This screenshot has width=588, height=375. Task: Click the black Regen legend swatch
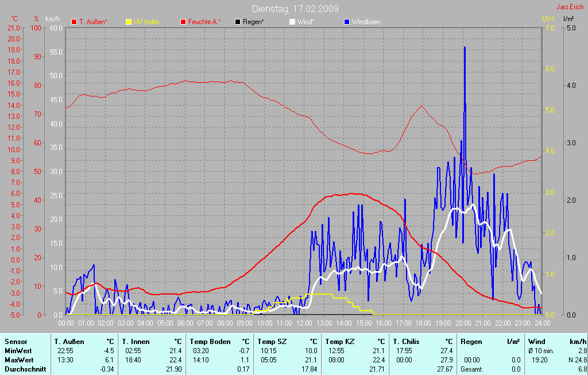(x=238, y=22)
